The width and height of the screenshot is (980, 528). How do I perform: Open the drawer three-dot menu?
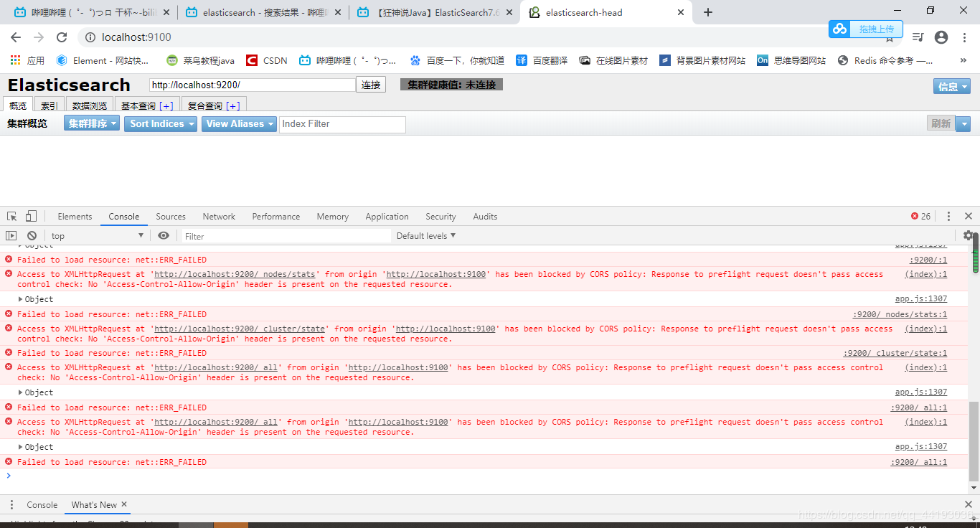[11, 505]
